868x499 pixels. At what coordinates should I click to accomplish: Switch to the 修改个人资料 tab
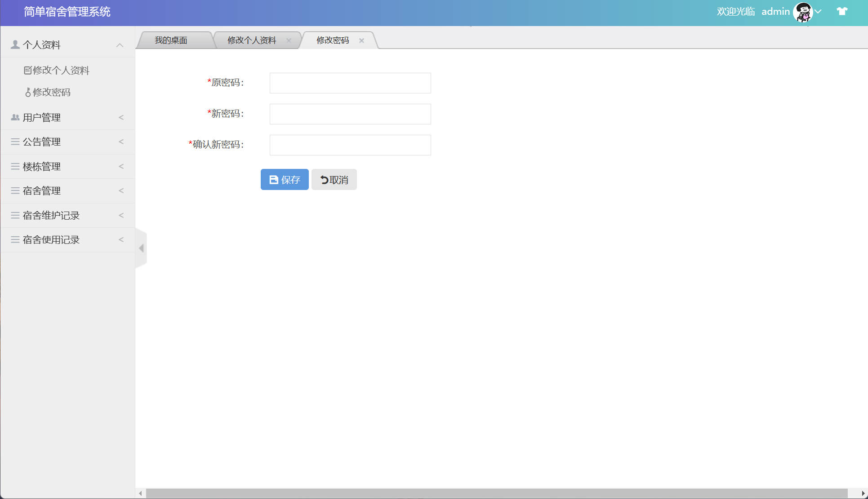[251, 40]
